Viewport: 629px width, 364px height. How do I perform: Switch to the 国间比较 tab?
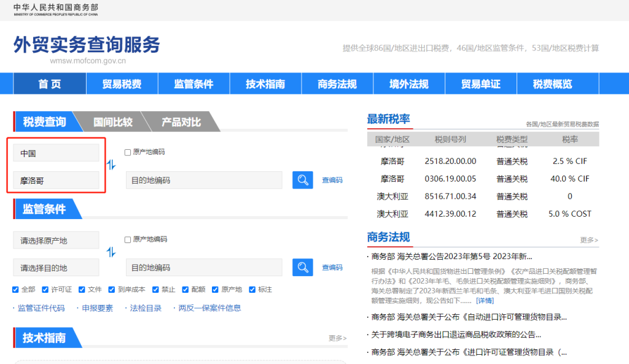point(113,122)
